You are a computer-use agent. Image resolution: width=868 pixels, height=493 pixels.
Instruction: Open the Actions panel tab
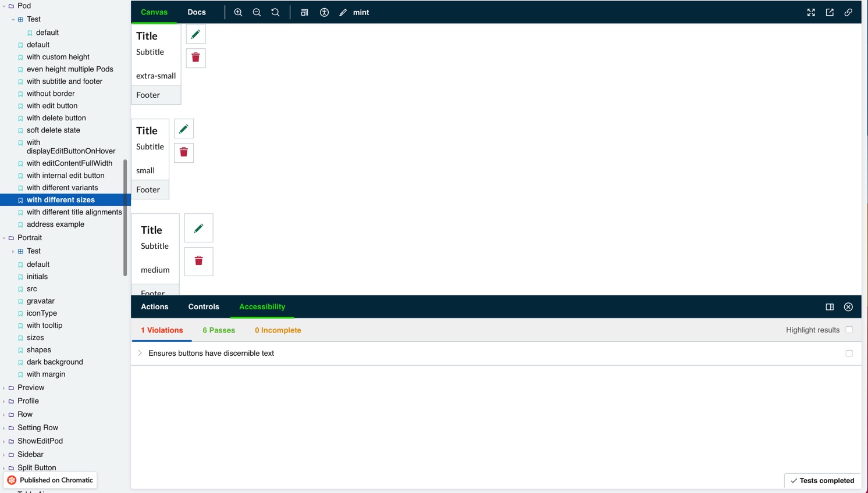155,307
